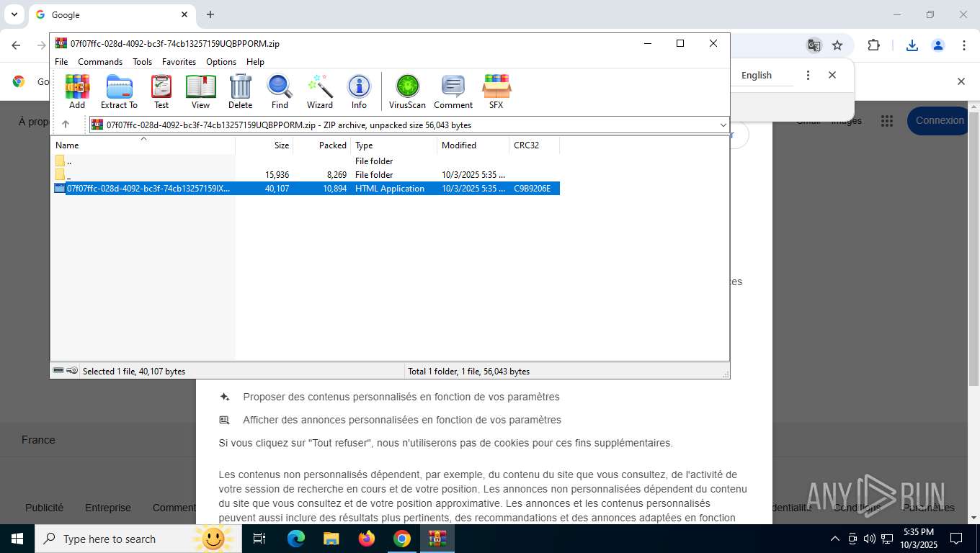Screen dimensions: 980x553
Task: Click taskbar search box
Action: pyautogui.click(x=138, y=539)
